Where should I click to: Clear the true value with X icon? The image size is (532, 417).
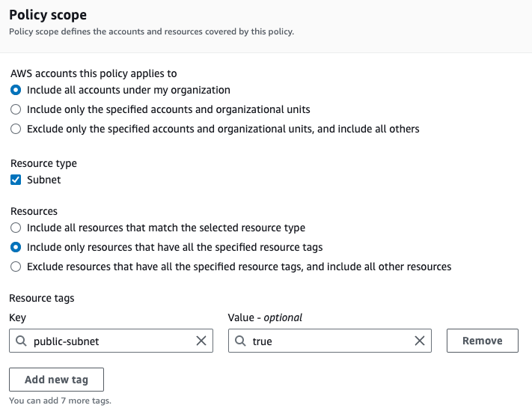tap(420, 341)
